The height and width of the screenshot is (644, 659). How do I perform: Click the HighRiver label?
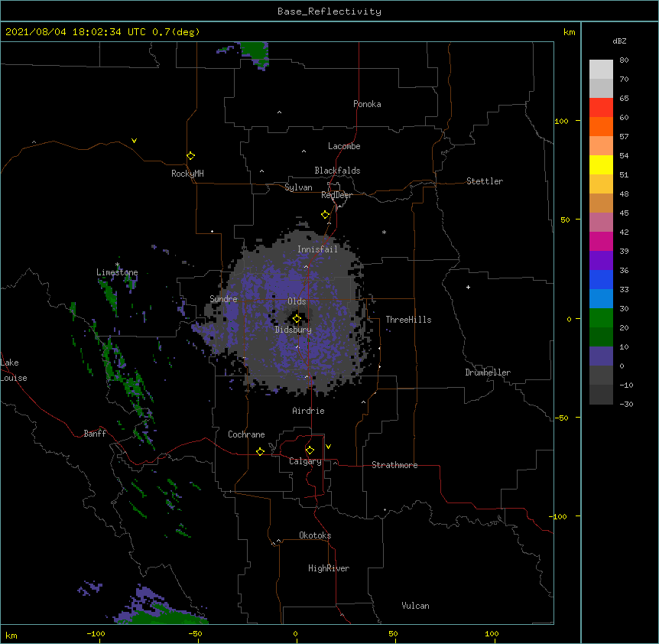pyautogui.click(x=329, y=568)
